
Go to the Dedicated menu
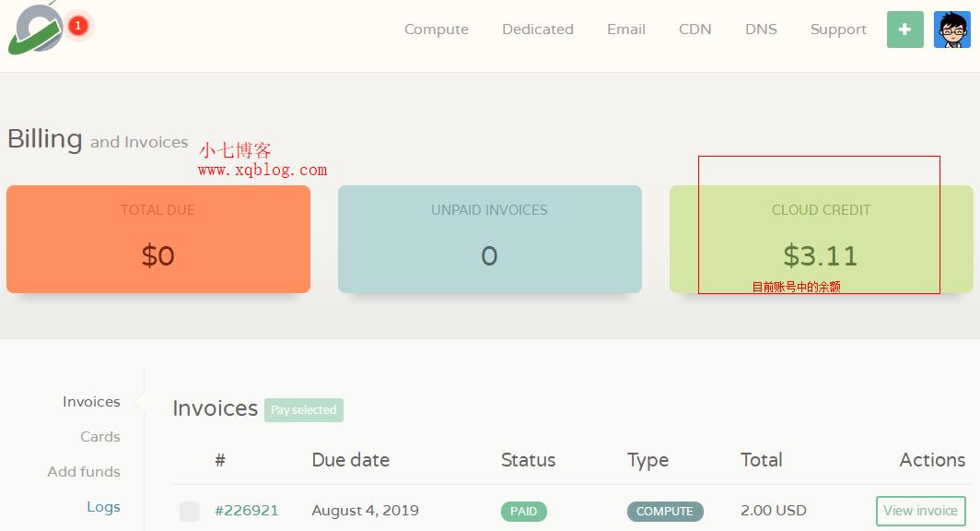tap(538, 29)
